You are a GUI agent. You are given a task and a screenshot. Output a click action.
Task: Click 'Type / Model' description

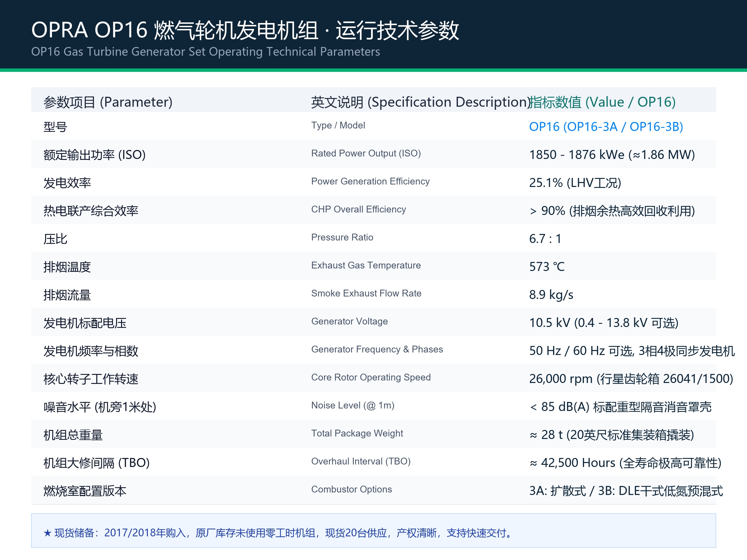338,125
